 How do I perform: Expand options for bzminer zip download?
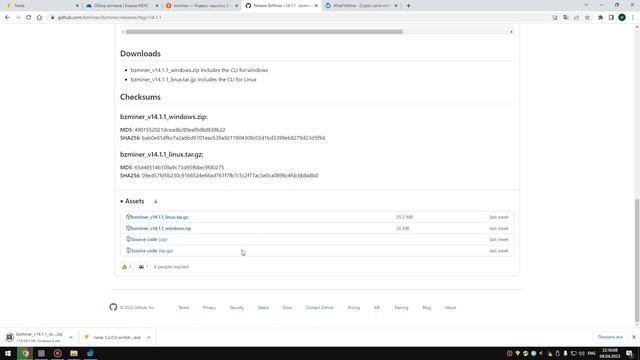tap(71, 338)
